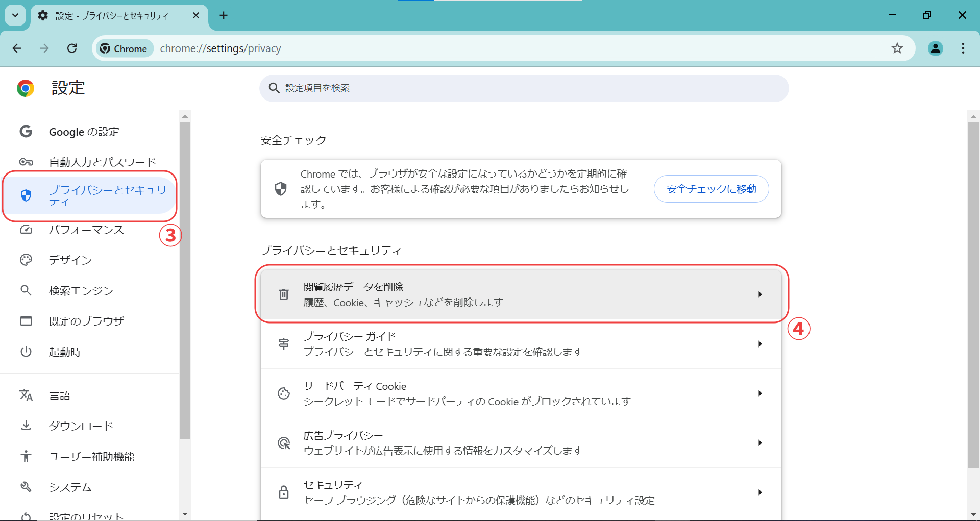Click the lock icon next to セキュリティ

tap(284, 492)
